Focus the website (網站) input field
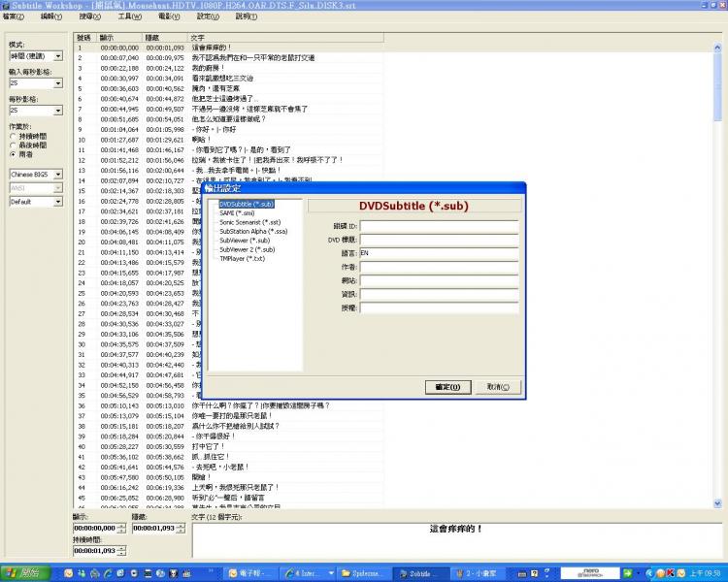The width and height of the screenshot is (728, 582). [x=439, y=280]
